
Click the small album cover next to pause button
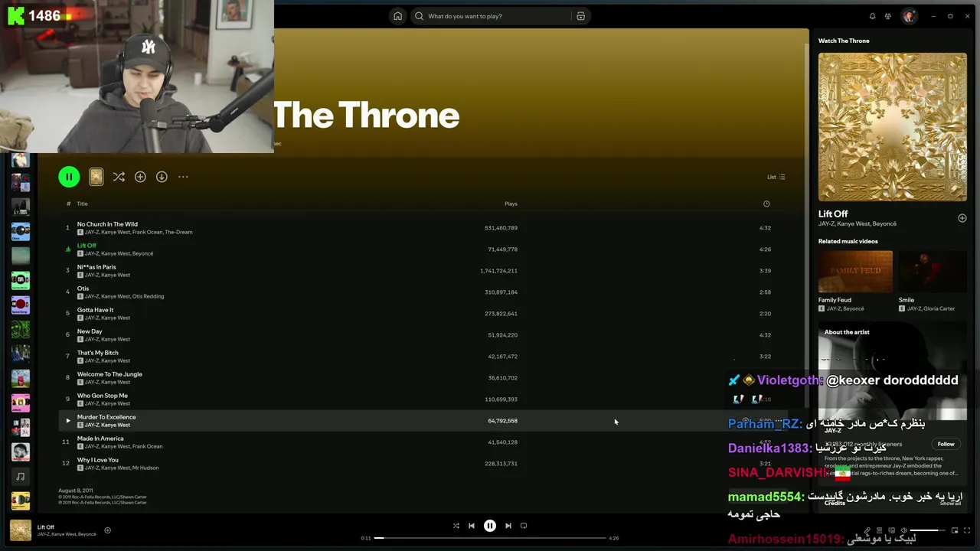click(x=96, y=177)
